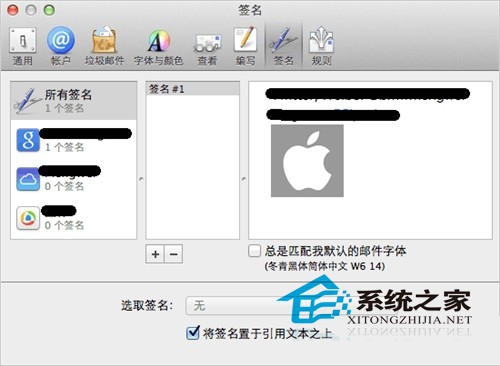Screen dimensions: 500x366
Task: Select 签名 #1 in the signature list
Action: (x=193, y=89)
